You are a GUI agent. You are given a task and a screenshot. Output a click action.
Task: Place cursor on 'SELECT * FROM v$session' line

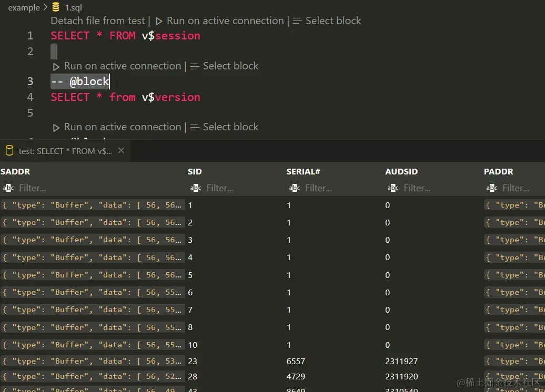(126, 36)
